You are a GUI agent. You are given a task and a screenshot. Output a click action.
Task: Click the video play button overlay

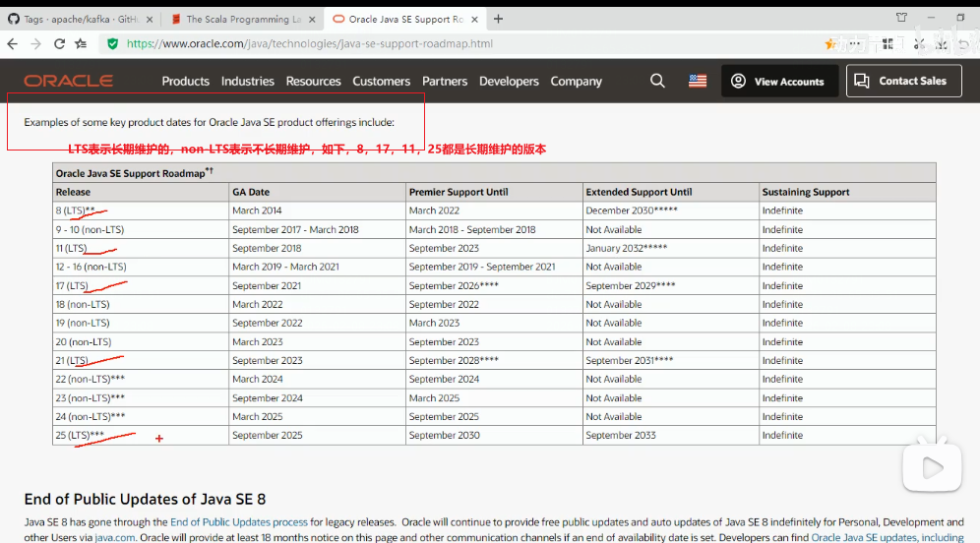[932, 467]
